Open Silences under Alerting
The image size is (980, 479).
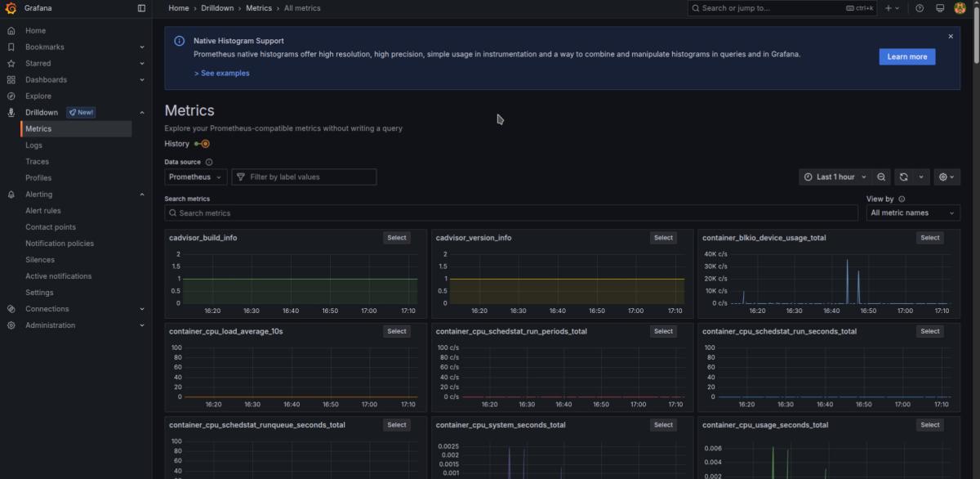(40, 259)
